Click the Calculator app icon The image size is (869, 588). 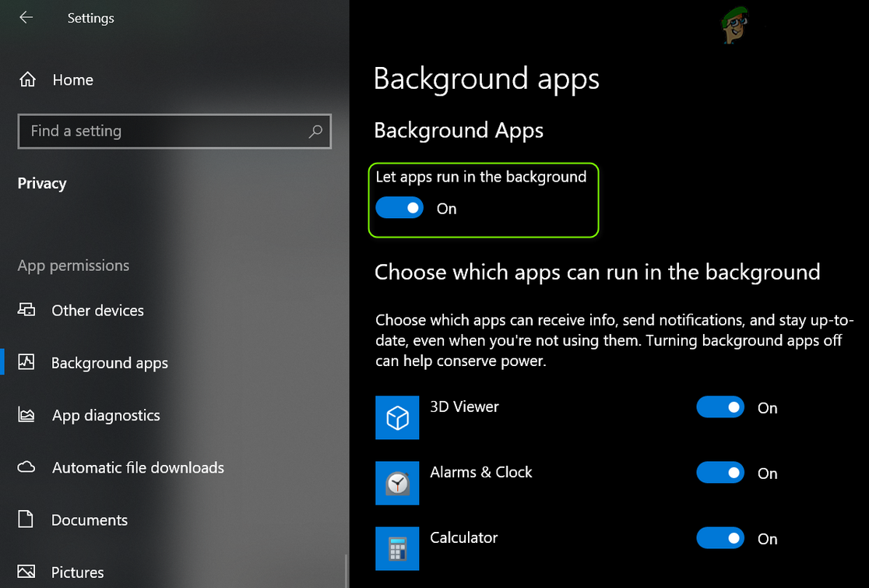coord(397,548)
